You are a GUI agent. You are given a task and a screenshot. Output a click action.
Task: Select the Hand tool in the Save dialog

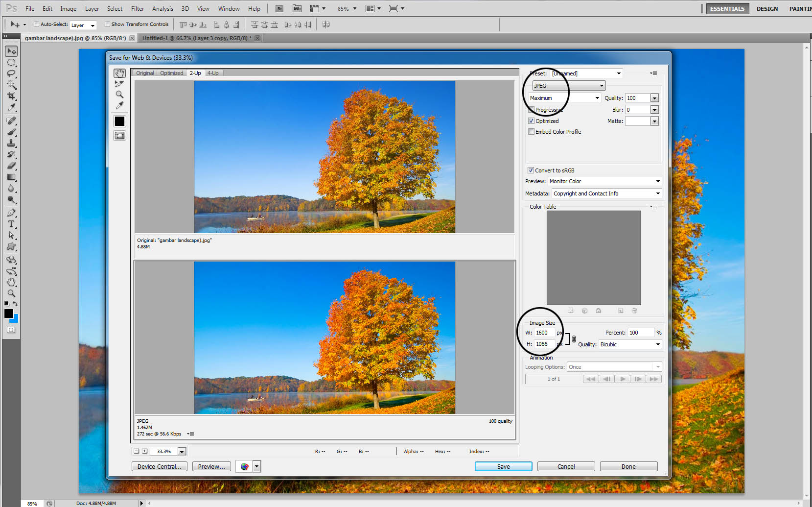click(119, 73)
